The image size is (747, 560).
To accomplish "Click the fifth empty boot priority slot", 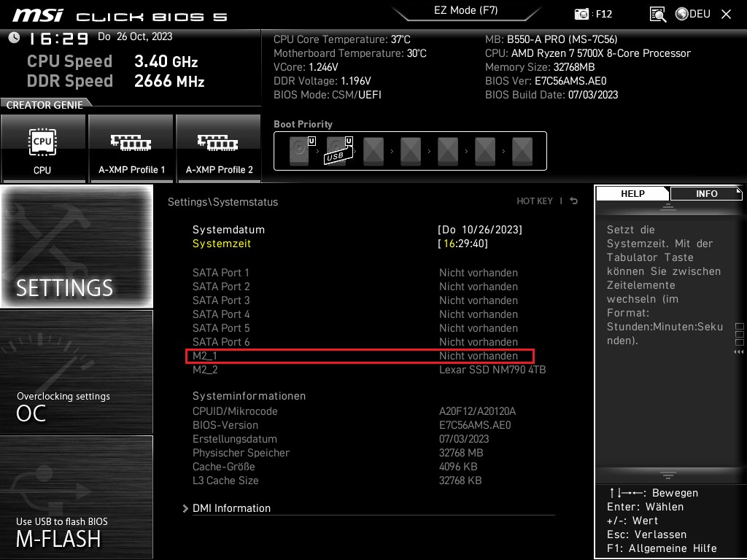I will coord(448,152).
